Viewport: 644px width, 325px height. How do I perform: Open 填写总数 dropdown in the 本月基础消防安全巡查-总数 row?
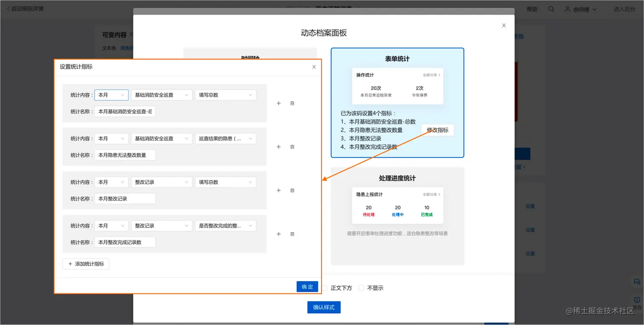click(x=225, y=95)
